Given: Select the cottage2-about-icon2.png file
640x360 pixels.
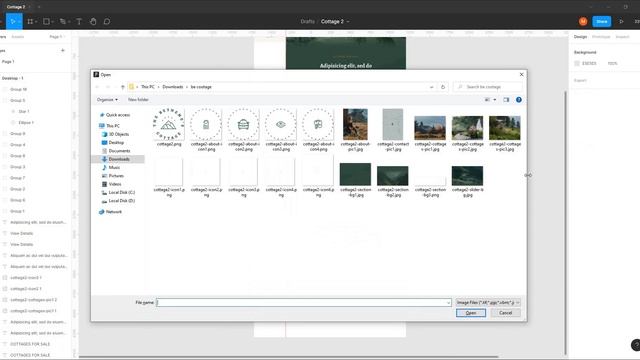Looking at the screenshot, I should pos(243,130).
